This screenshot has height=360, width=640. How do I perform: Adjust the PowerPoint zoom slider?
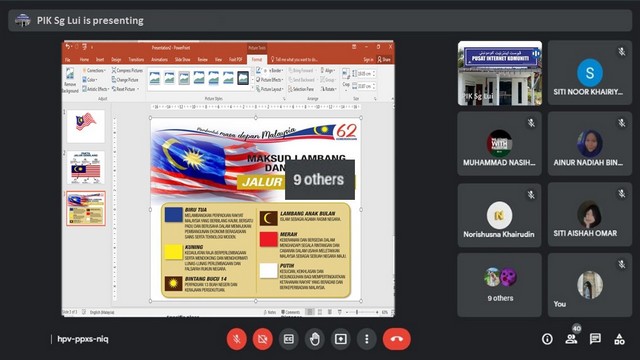point(357,312)
